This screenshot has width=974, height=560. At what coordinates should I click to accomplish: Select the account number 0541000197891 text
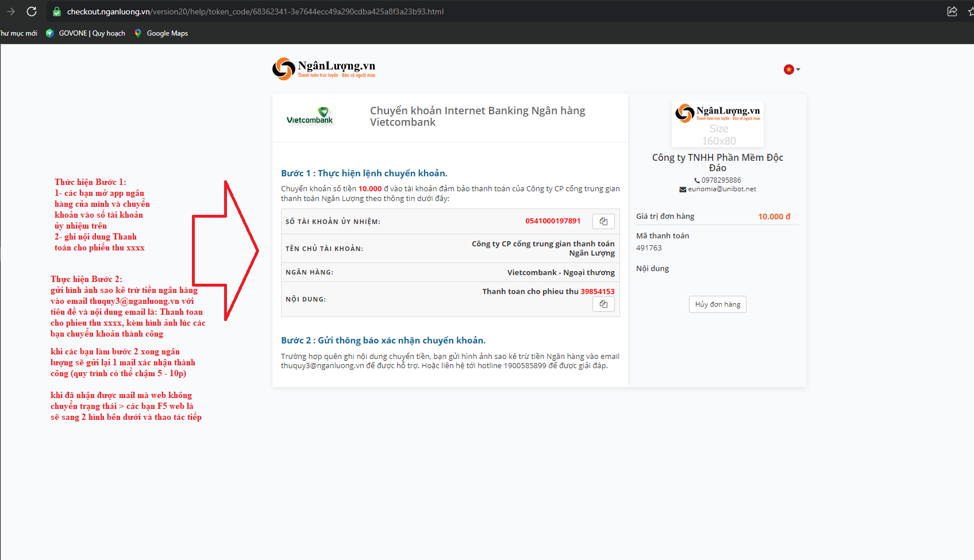553,221
